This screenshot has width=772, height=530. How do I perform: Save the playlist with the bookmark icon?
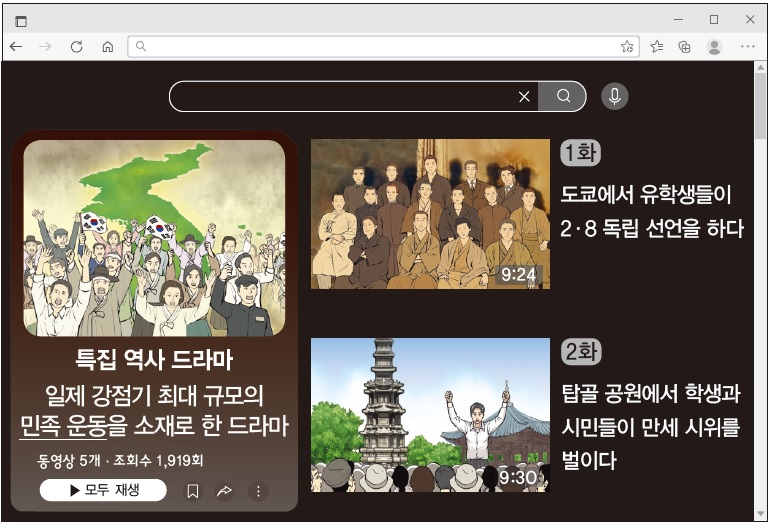pyautogui.click(x=193, y=491)
